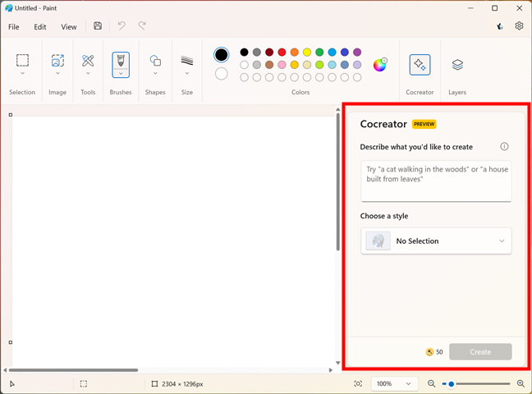Open the line Size icon

pyautogui.click(x=187, y=61)
